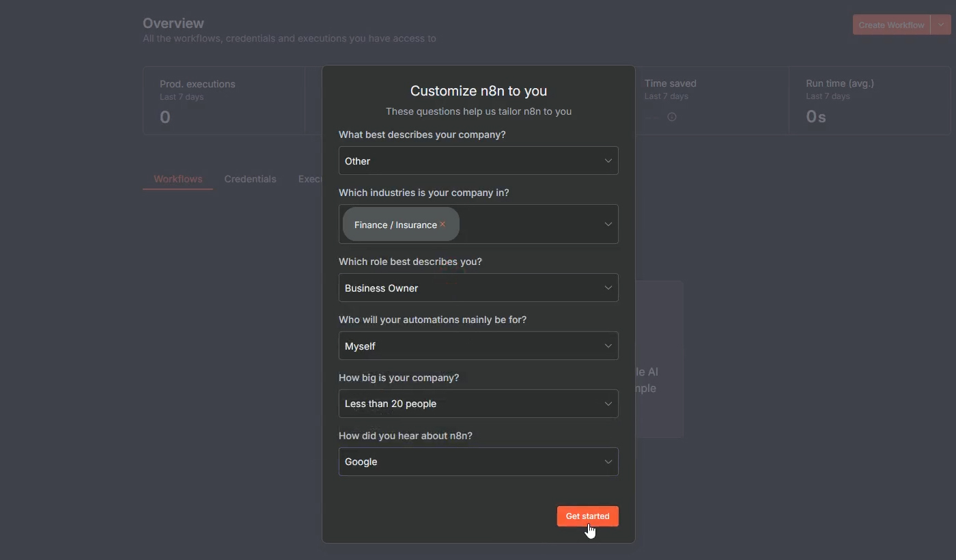The image size is (956, 560).
Task: Open the company description dropdown
Action: click(x=478, y=160)
